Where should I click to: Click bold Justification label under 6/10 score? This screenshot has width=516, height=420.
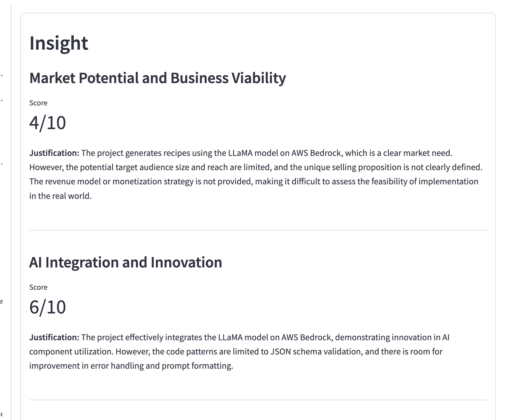(54, 337)
